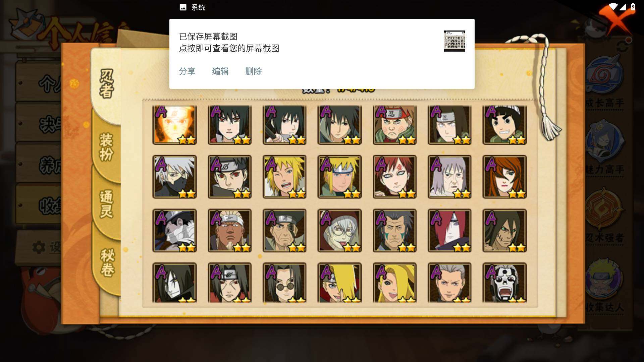
Task: Select the Orochimaru portrait in bottom row
Action: (x=174, y=283)
